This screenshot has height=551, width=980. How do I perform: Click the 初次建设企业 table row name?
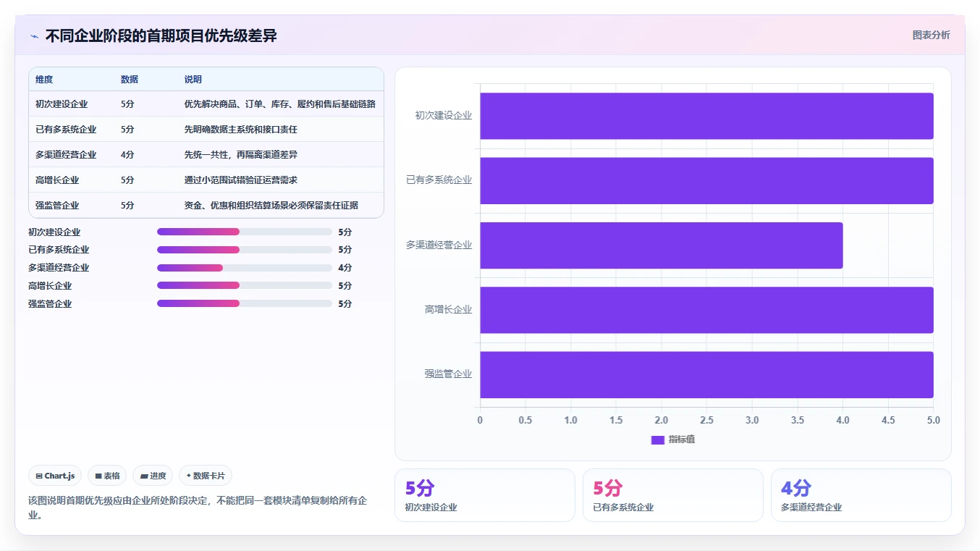(62, 104)
